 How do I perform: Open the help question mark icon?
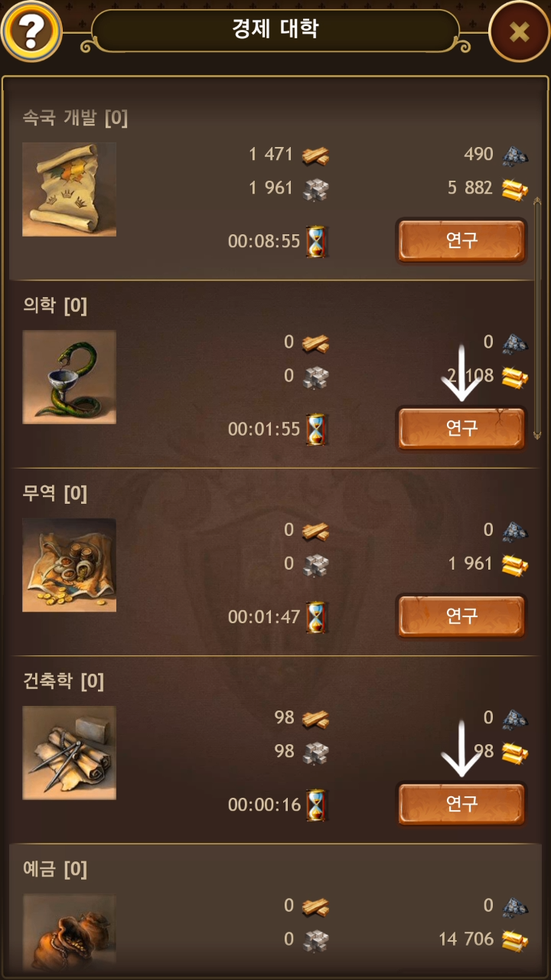(x=31, y=31)
